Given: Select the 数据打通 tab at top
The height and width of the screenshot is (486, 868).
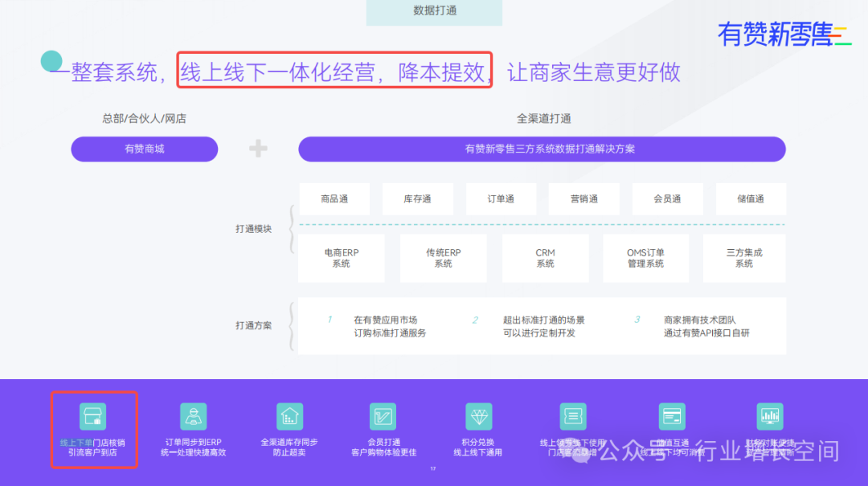Looking at the screenshot, I should (434, 11).
